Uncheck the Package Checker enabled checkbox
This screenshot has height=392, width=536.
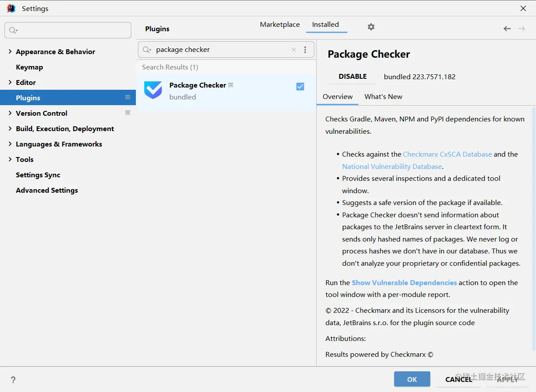tap(300, 87)
